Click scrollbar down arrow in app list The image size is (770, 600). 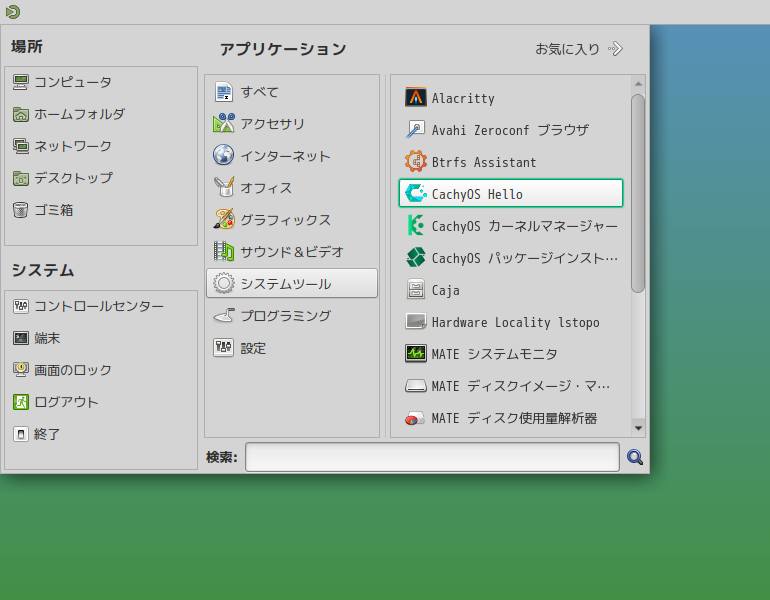pyautogui.click(x=638, y=428)
